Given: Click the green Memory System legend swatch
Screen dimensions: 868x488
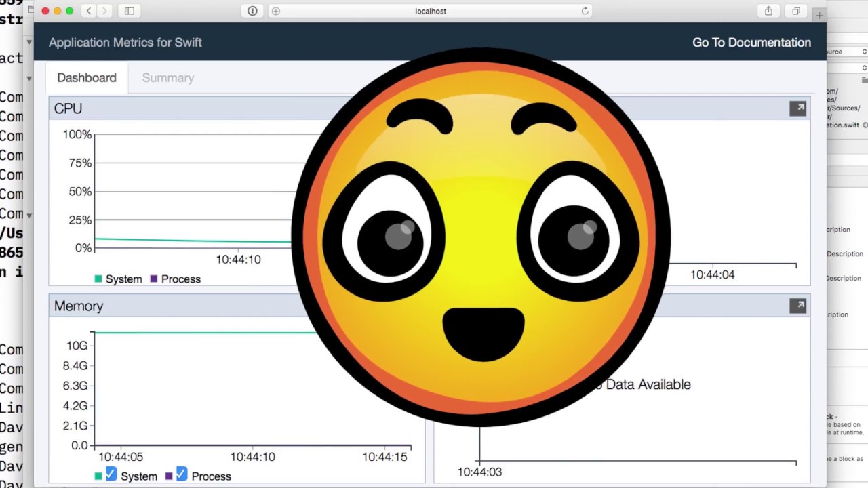Looking at the screenshot, I should (98, 476).
